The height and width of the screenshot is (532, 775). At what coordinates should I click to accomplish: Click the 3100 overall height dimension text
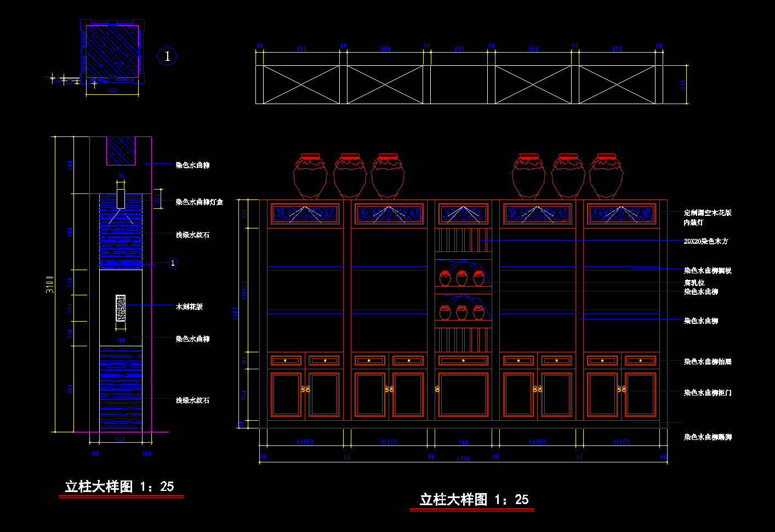50,284
